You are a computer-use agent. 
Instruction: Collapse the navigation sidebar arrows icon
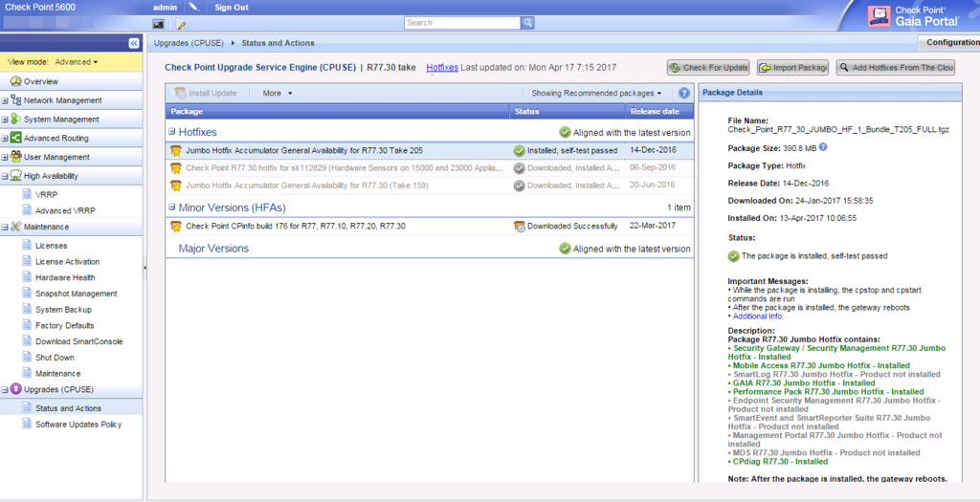tap(134, 43)
